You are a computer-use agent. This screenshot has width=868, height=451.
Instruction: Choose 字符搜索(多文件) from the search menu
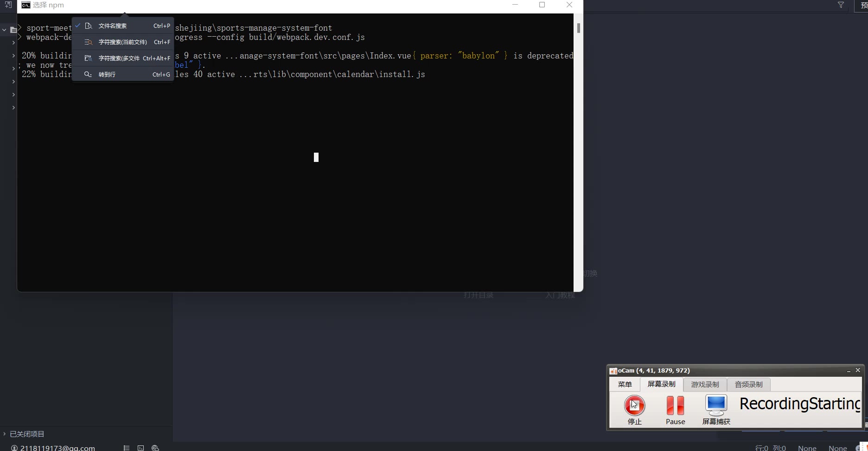click(x=123, y=58)
